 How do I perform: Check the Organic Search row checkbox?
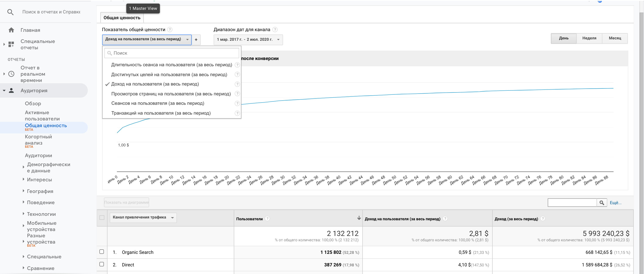101,252
